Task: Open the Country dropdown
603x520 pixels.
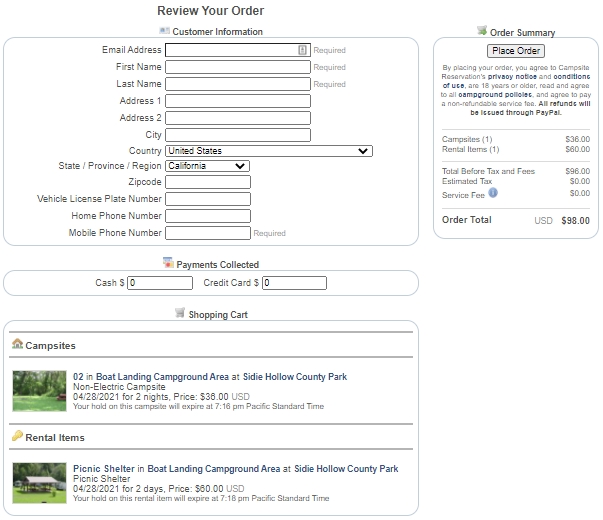Action: click(x=269, y=151)
